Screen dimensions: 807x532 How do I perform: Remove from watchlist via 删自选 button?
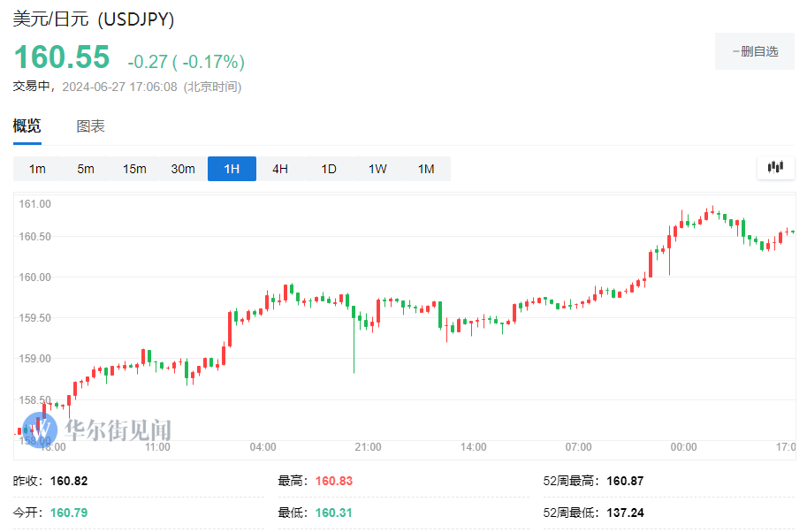755,51
